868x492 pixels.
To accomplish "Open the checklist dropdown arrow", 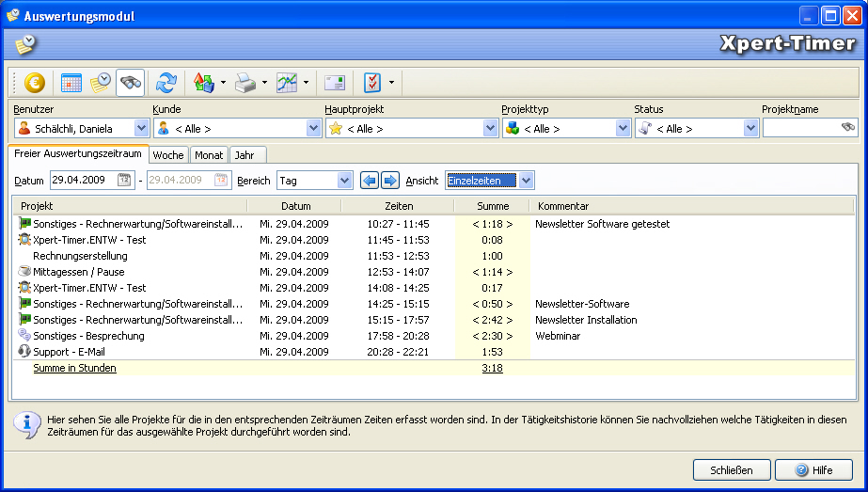I will click(x=391, y=83).
